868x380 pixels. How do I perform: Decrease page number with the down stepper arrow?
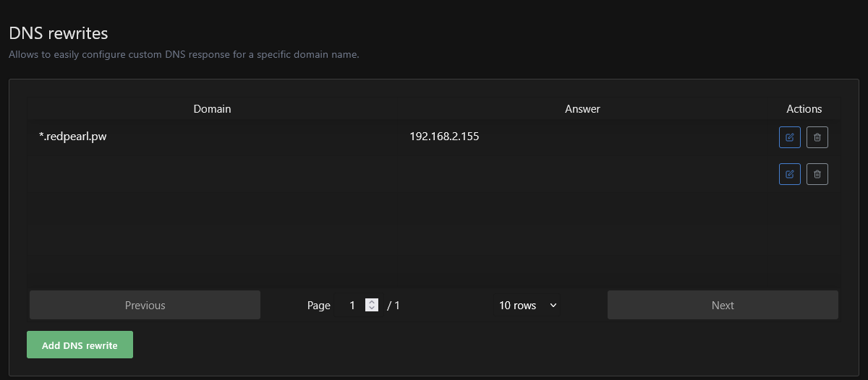tap(372, 308)
